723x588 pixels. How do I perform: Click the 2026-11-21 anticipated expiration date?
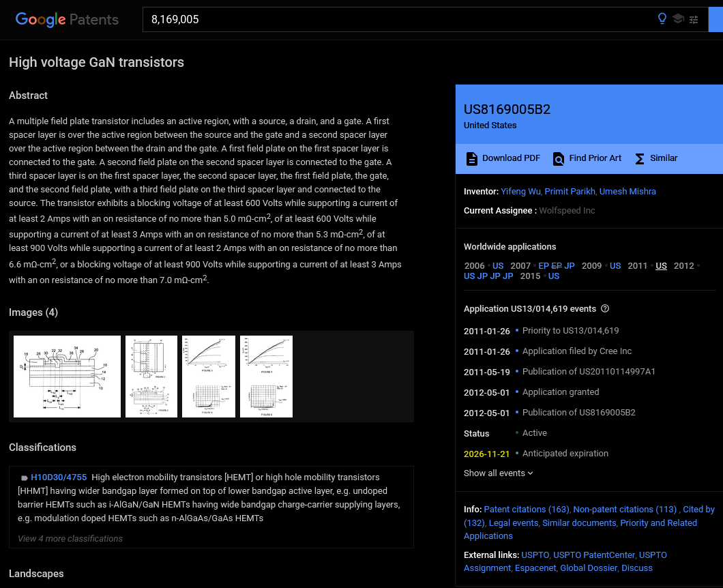486,454
